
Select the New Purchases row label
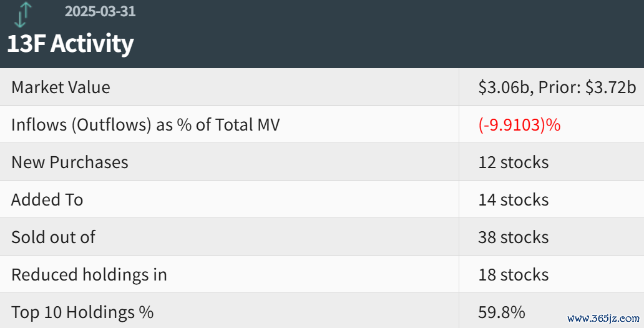tap(70, 162)
